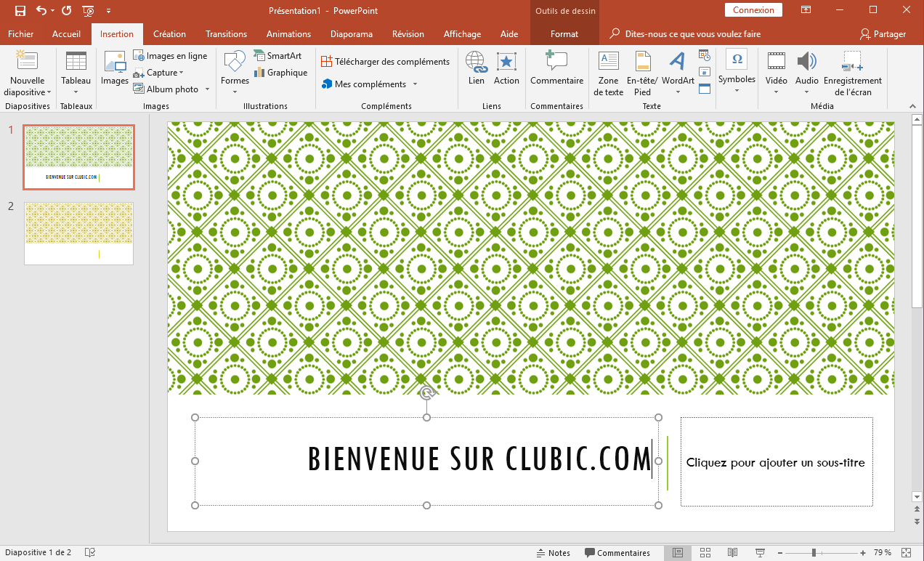
Task: Open spell check icon in the status bar
Action: point(90,553)
